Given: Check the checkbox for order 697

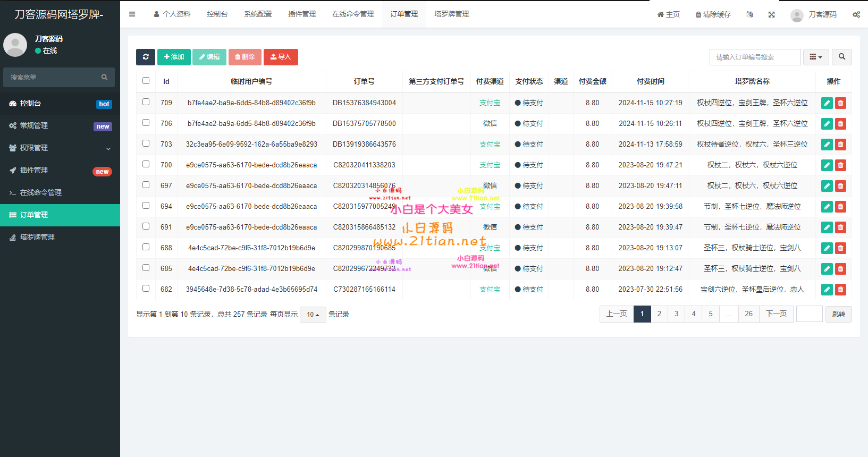Looking at the screenshot, I should coord(146,185).
